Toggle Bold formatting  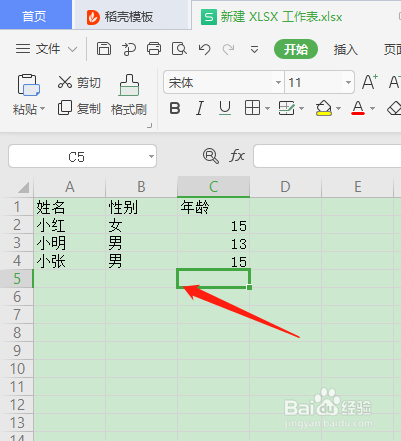[175, 108]
